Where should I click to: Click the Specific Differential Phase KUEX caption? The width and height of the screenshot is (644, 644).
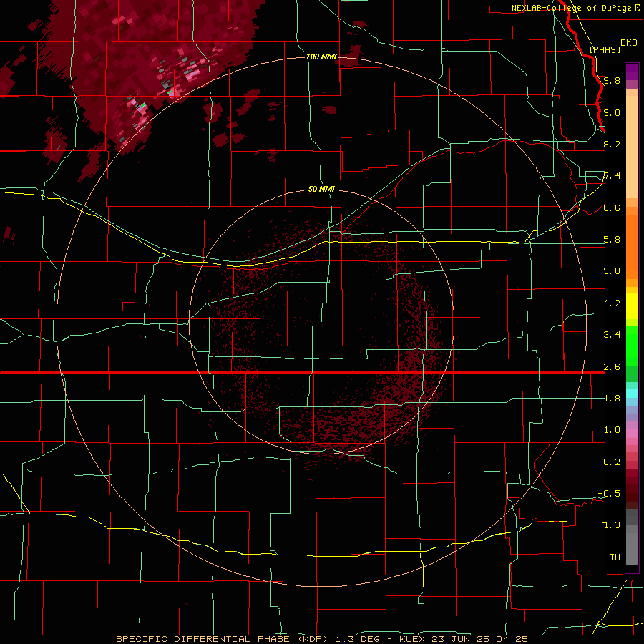pyautogui.click(x=322, y=639)
